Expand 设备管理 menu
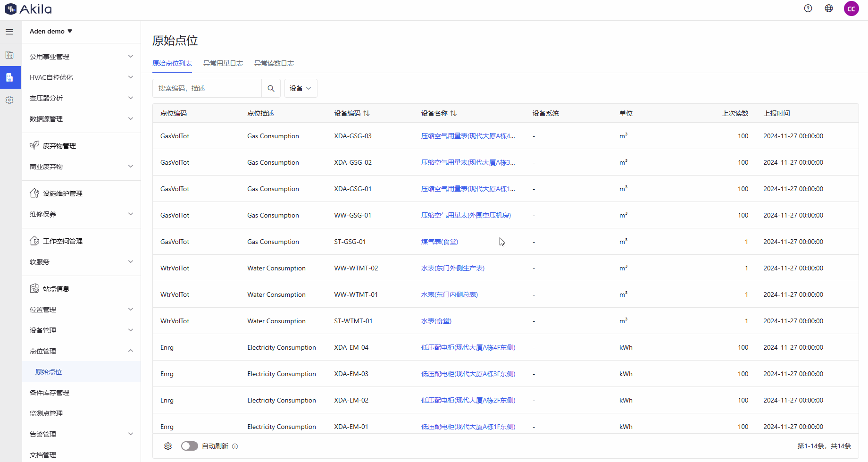 [81, 330]
